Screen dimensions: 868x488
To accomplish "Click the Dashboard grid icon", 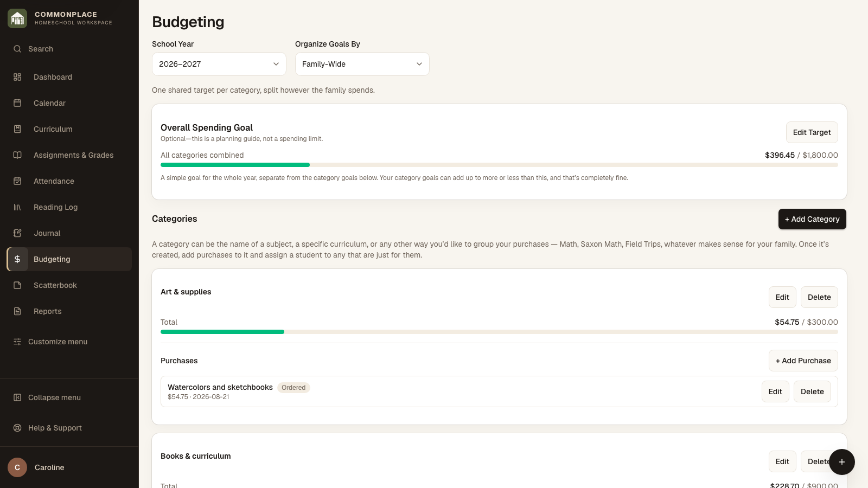I will [17, 77].
